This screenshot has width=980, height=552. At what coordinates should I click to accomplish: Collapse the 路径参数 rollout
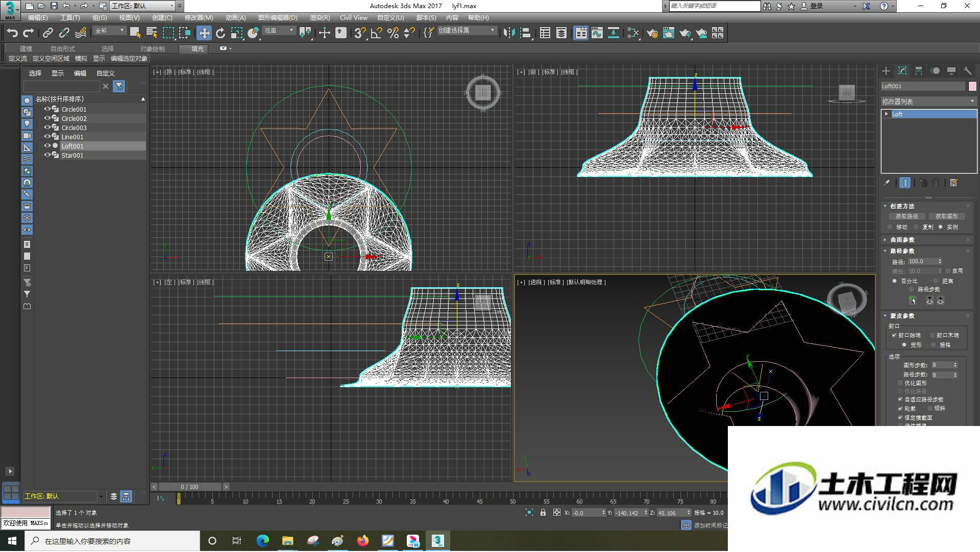tap(902, 251)
